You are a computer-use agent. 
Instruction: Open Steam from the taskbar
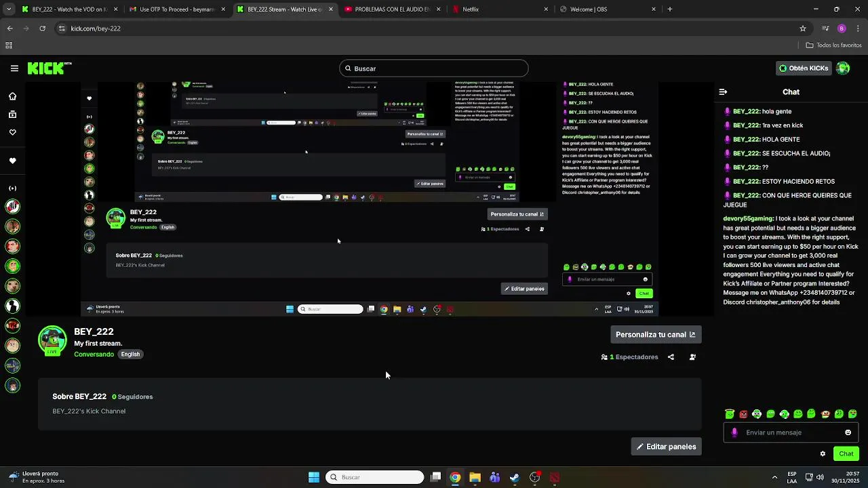tap(515, 477)
